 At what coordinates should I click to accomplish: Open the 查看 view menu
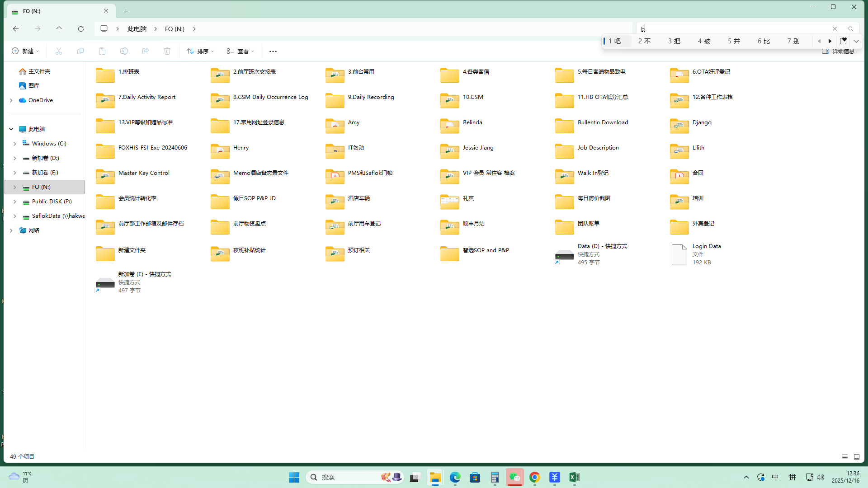[x=241, y=51]
